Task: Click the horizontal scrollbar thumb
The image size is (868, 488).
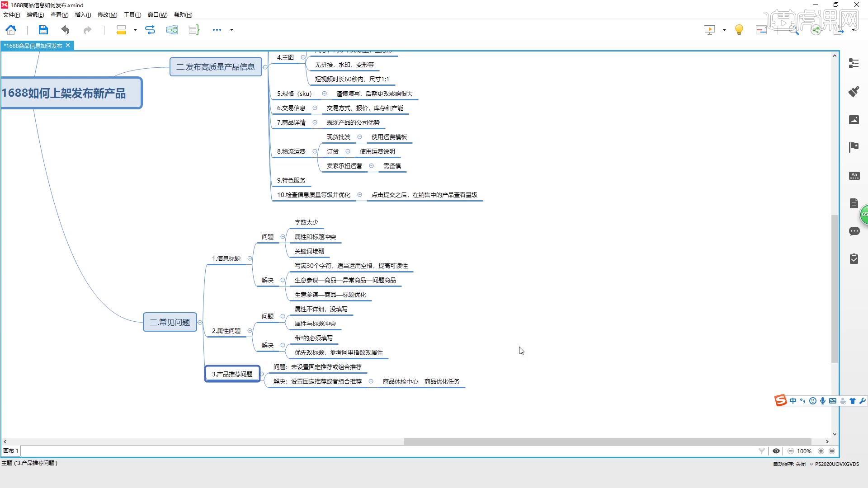Action: 608,441
